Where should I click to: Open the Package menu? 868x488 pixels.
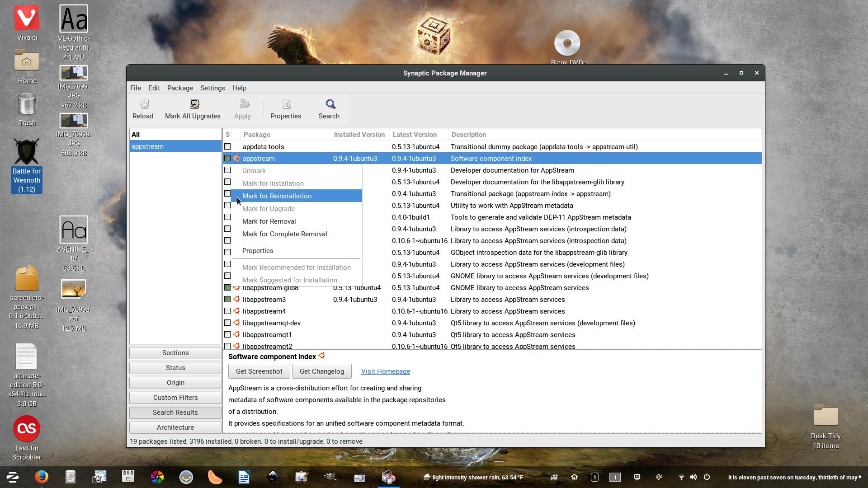click(x=180, y=88)
